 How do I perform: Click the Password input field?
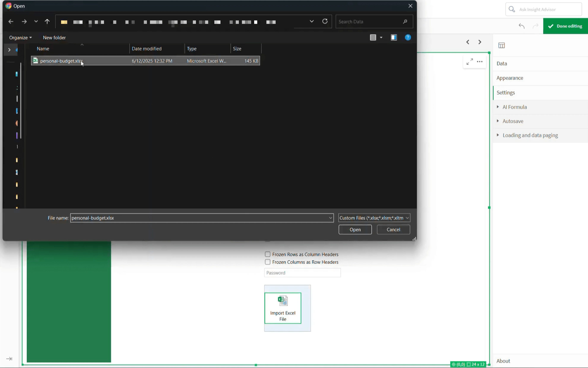[302, 273]
